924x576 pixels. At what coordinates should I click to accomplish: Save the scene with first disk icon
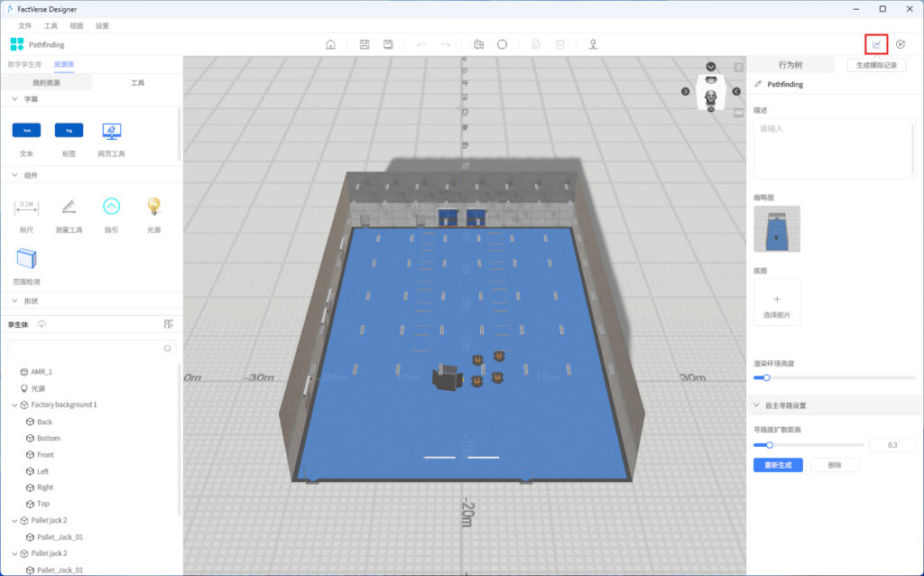coord(365,44)
